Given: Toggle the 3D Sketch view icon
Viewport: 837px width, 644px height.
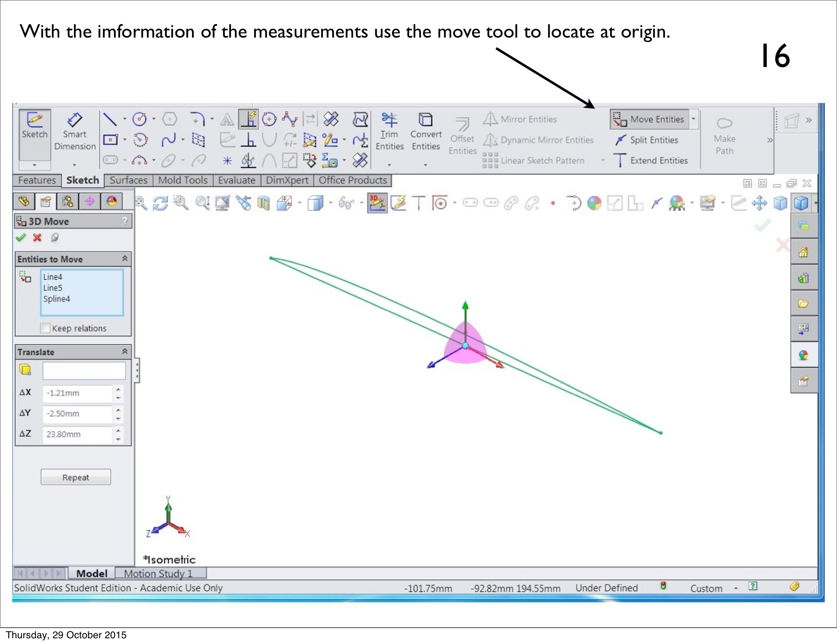Looking at the screenshot, I should [376, 203].
